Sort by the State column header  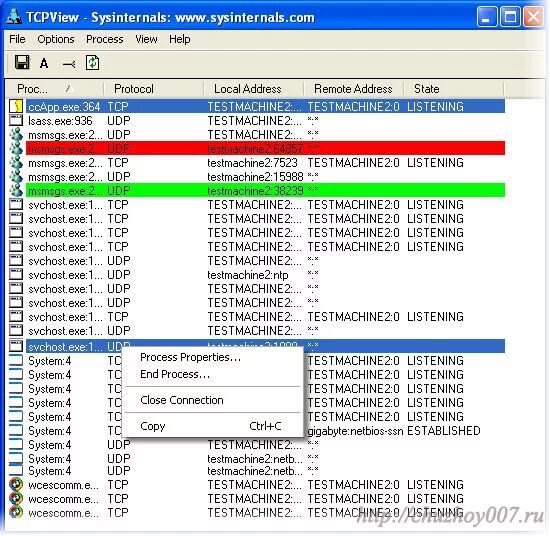coord(454,89)
